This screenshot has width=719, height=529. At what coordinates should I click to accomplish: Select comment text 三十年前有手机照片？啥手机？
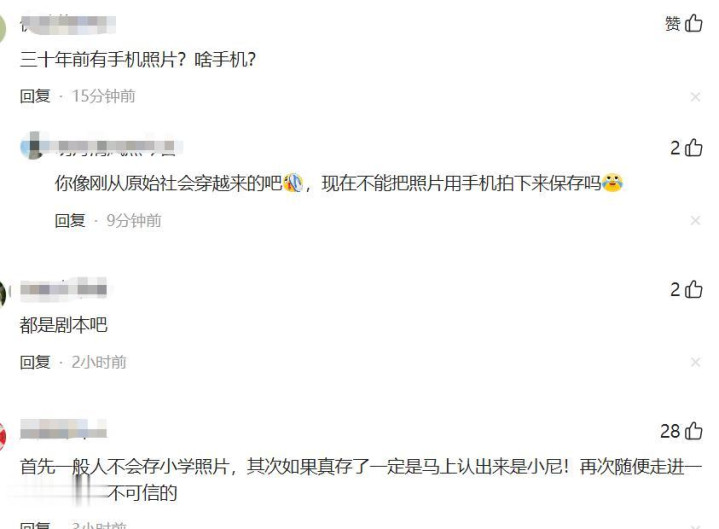click(138, 60)
